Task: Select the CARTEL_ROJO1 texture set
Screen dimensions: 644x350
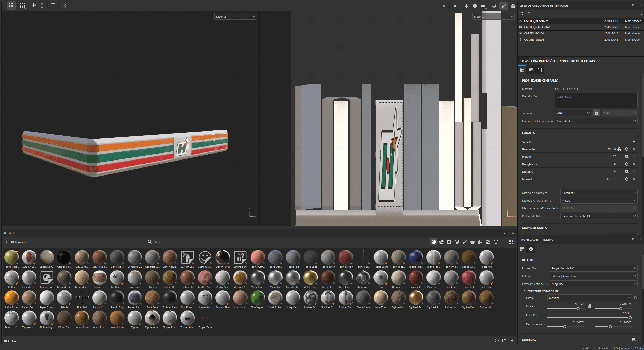Action: coord(534,33)
